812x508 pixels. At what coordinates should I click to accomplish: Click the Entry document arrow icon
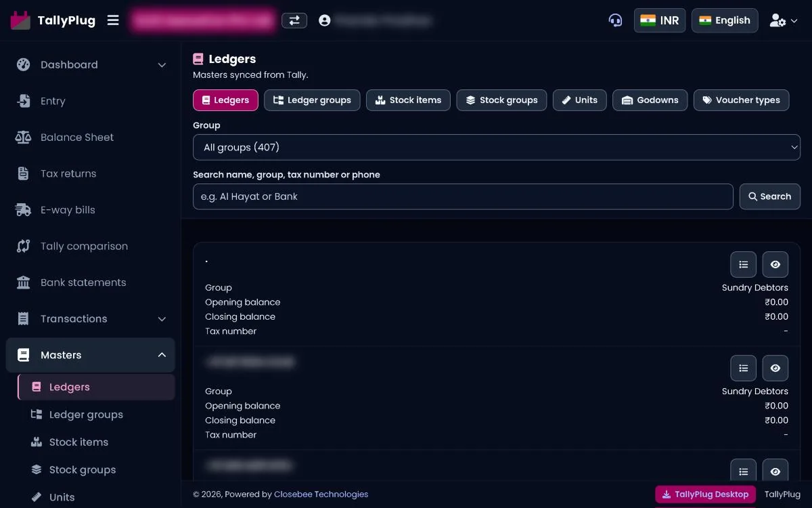point(24,101)
